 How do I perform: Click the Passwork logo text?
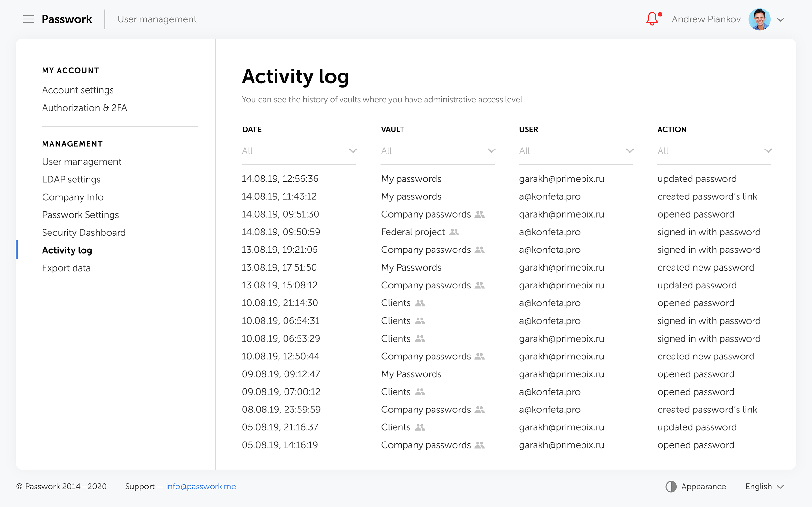tap(66, 19)
